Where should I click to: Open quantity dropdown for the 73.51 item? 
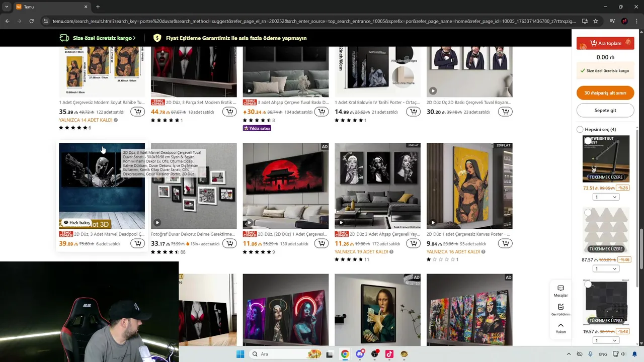click(x=606, y=197)
